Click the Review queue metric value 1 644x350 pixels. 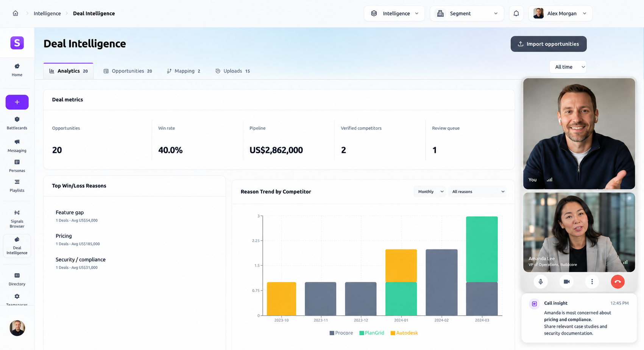434,150
